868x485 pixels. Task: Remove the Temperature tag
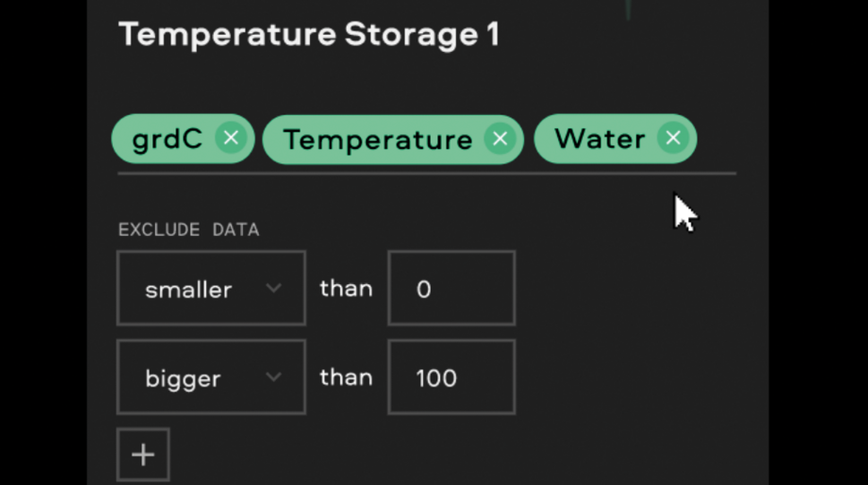500,139
